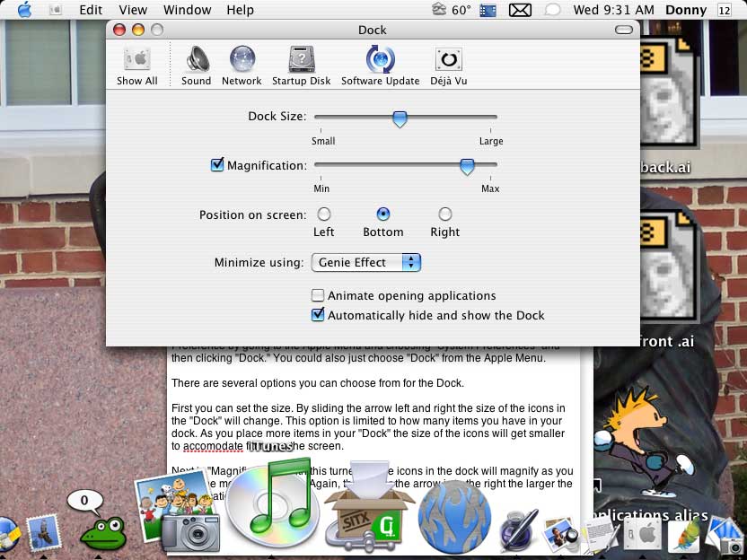Open the Window menu
Screen dimensions: 747x560
click(x=187, y=10)
